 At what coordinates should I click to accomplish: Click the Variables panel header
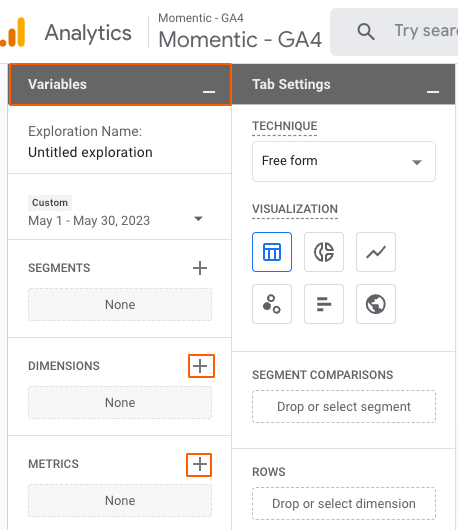click(x=120, y=85)
